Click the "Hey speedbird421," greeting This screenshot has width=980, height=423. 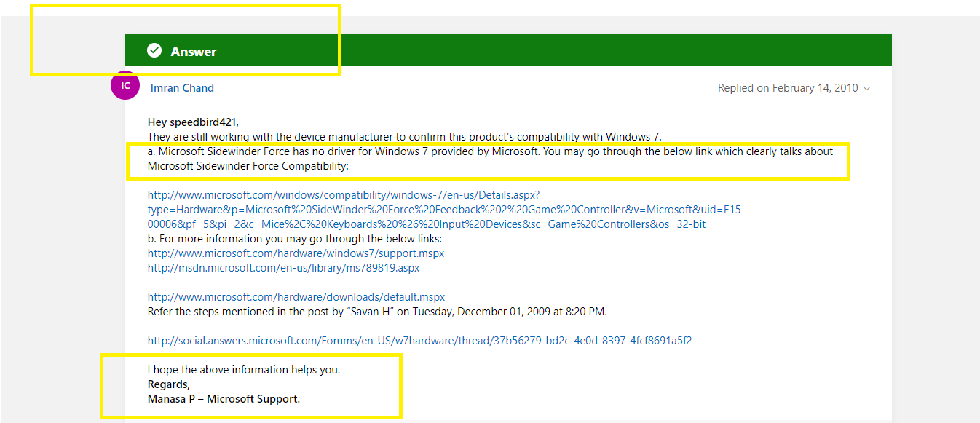tap(193, 122)
